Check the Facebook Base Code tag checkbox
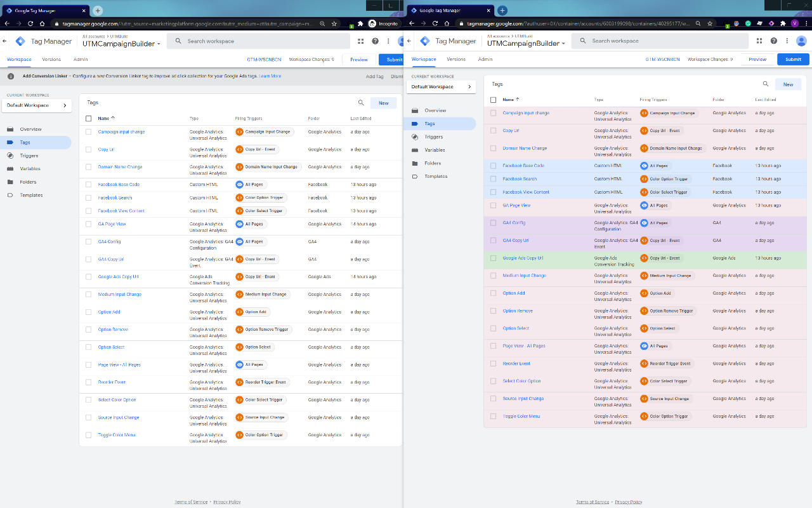The height and width of the screenshot is (508, 812). (x=493, y=165)
